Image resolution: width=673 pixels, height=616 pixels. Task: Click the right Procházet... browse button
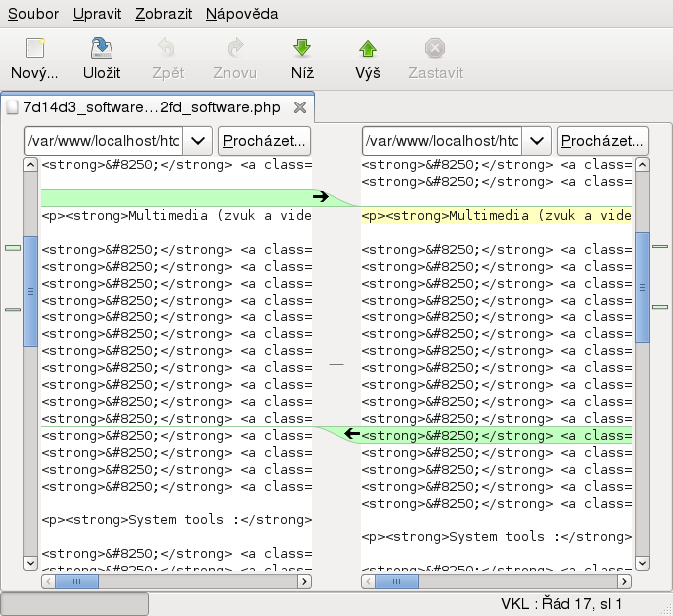[602, 141]
